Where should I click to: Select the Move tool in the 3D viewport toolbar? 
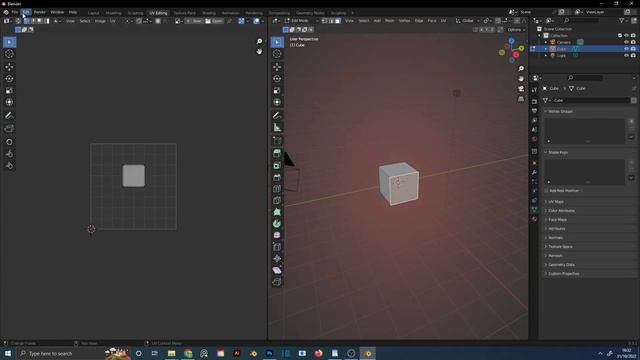pyautogui.click(x=277, y=67)
